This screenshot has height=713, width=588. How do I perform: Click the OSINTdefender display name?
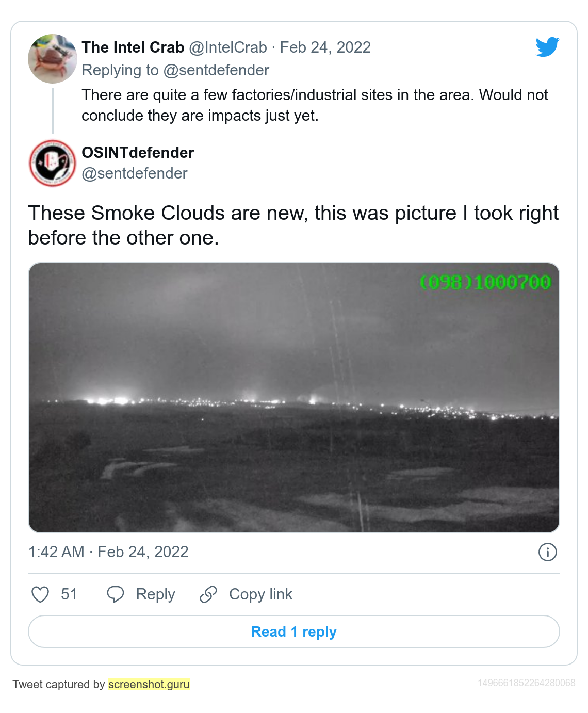point(138,153)
